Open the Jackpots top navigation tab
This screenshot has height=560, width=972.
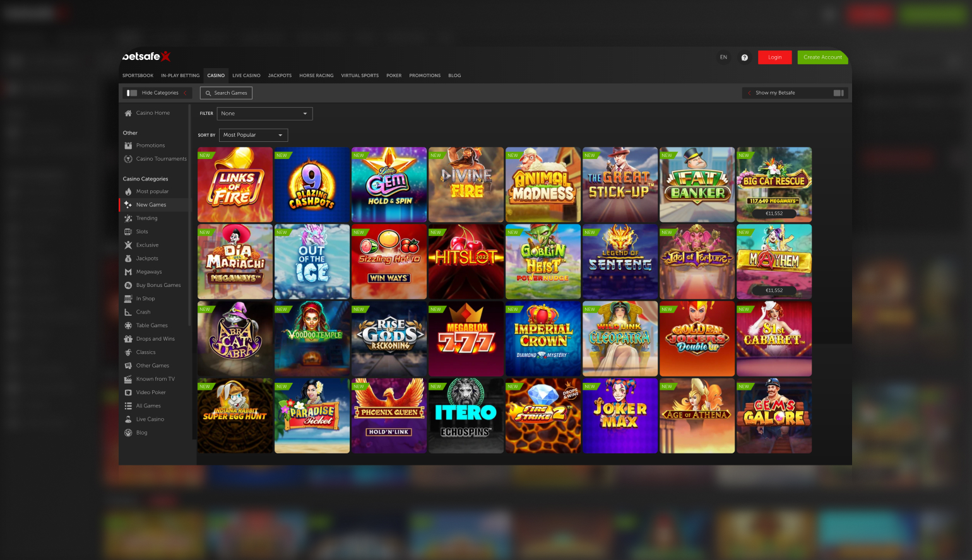pyautogui.click(x=280, y=76)
